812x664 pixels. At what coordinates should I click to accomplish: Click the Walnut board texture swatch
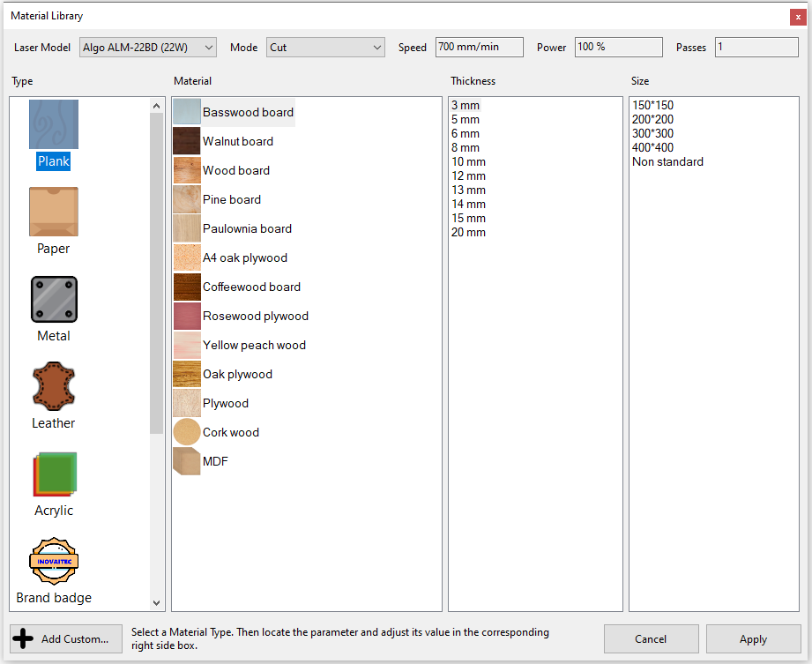point(187,141)
